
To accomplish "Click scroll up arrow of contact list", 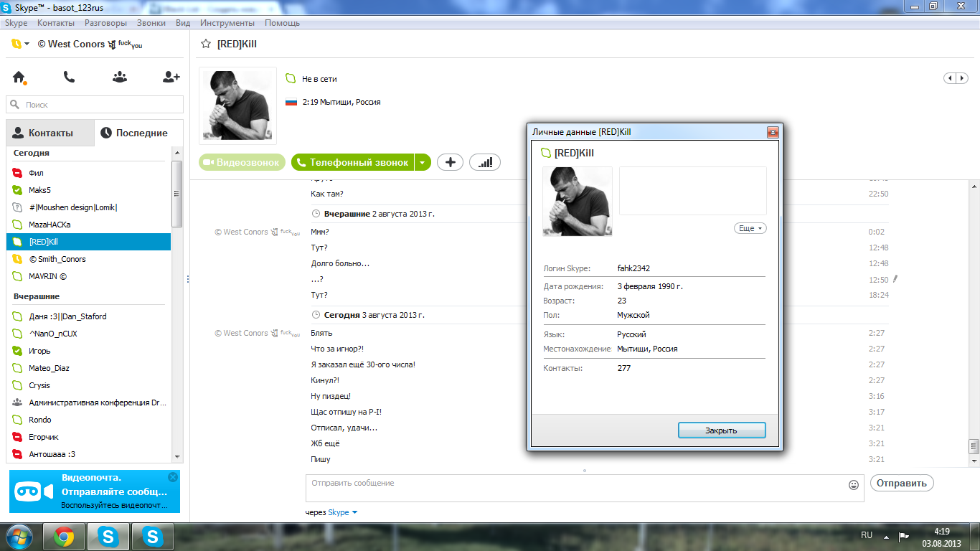I will [x=177, y=153].
